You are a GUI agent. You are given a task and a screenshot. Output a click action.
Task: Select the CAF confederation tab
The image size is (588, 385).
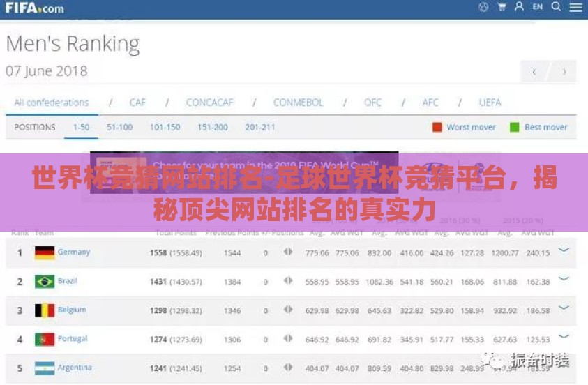point(137,103)
